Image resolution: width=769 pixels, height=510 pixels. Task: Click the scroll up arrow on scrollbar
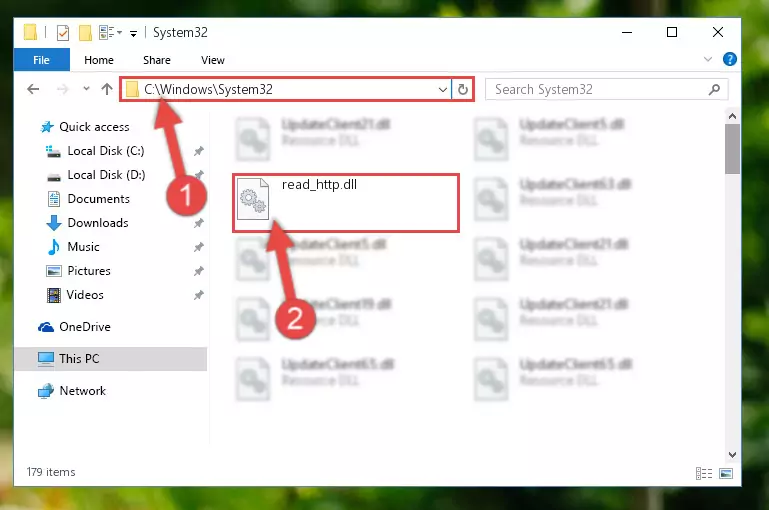pyautogui.click(x=732, y=116)
